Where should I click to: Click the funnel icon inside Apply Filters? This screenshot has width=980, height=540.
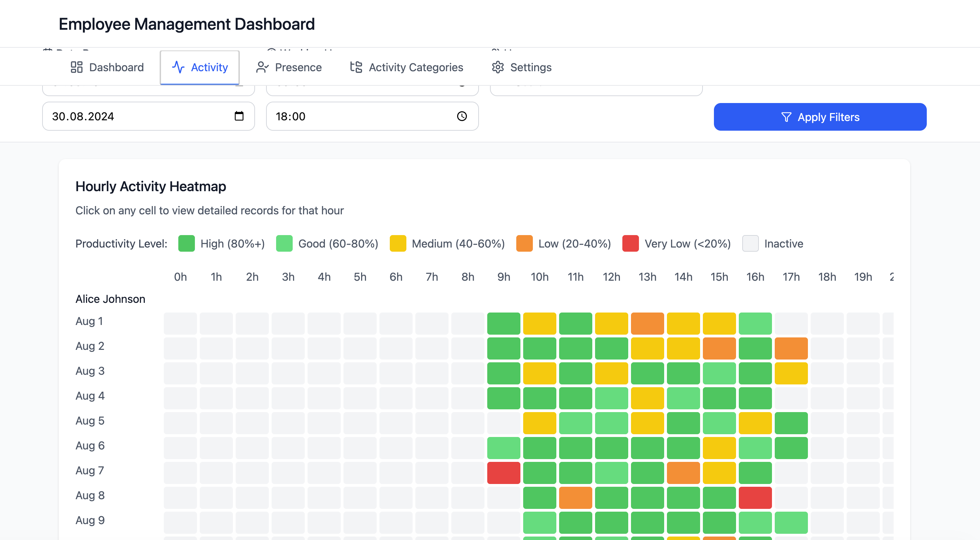coord(787,117)
